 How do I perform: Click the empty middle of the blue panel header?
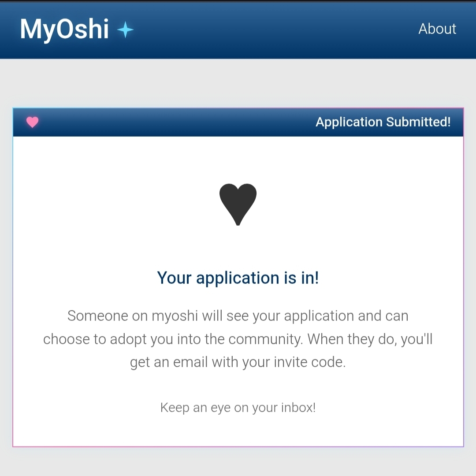(176, 122)
